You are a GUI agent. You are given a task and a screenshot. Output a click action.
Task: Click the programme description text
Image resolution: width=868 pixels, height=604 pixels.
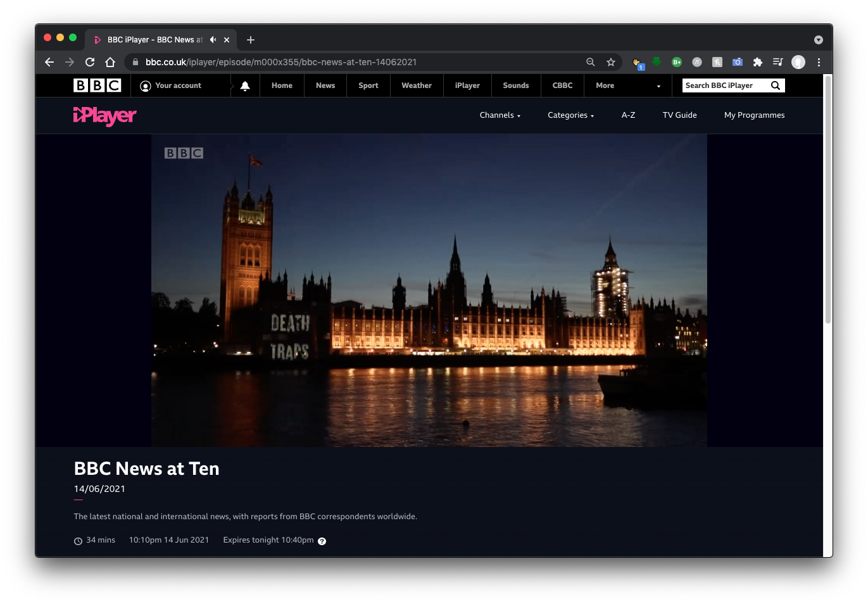246,517
